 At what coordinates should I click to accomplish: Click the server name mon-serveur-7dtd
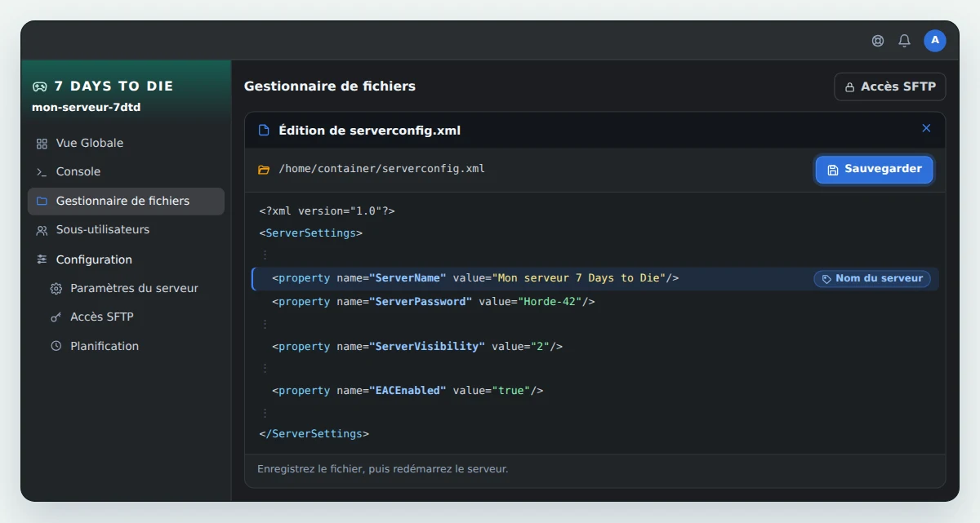87,107
